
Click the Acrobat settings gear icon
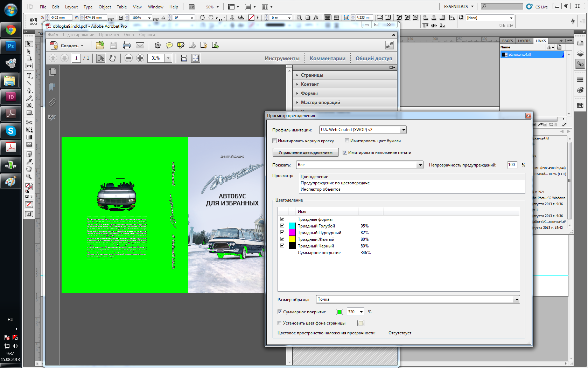pyautogui.click(x=158, y=45)
